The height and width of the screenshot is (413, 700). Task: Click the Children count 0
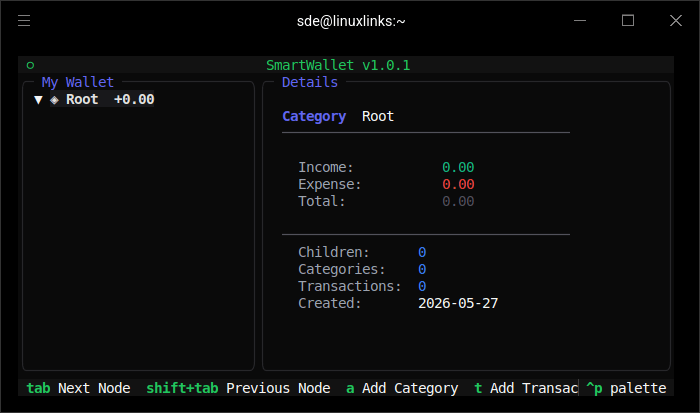point(422,252)
